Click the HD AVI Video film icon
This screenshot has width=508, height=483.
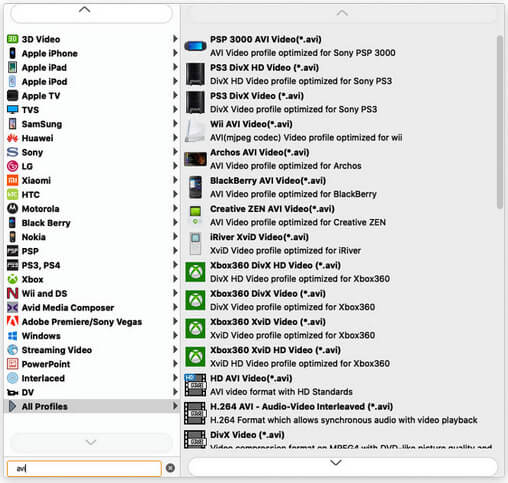click(x=195, y=385)
